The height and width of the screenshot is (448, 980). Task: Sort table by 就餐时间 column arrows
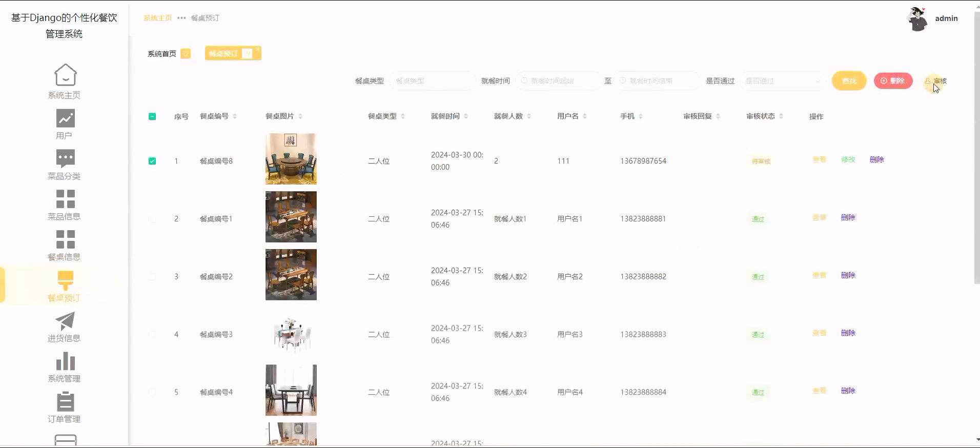pos(466,116)
